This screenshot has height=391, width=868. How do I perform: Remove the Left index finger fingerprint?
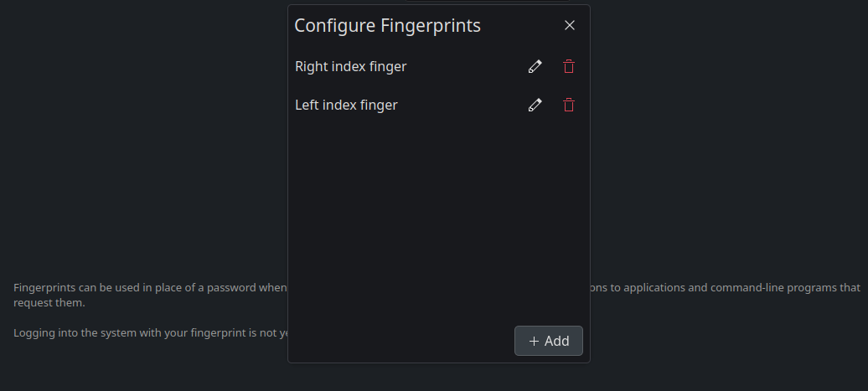[569, 105]
